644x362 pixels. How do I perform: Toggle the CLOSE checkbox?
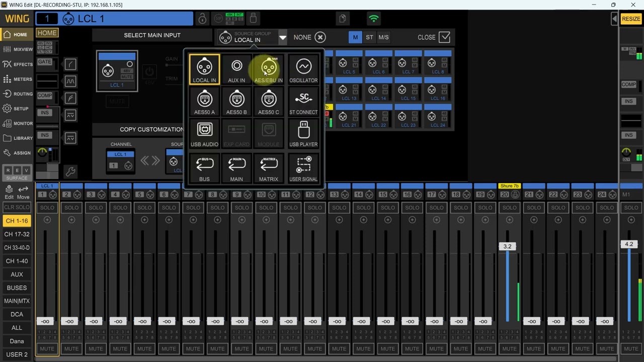444,37
